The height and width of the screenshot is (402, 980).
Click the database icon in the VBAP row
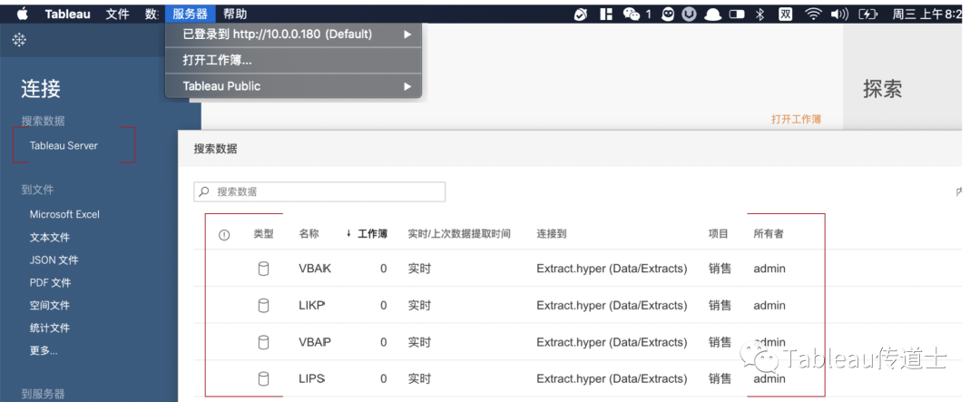[264, 342]
